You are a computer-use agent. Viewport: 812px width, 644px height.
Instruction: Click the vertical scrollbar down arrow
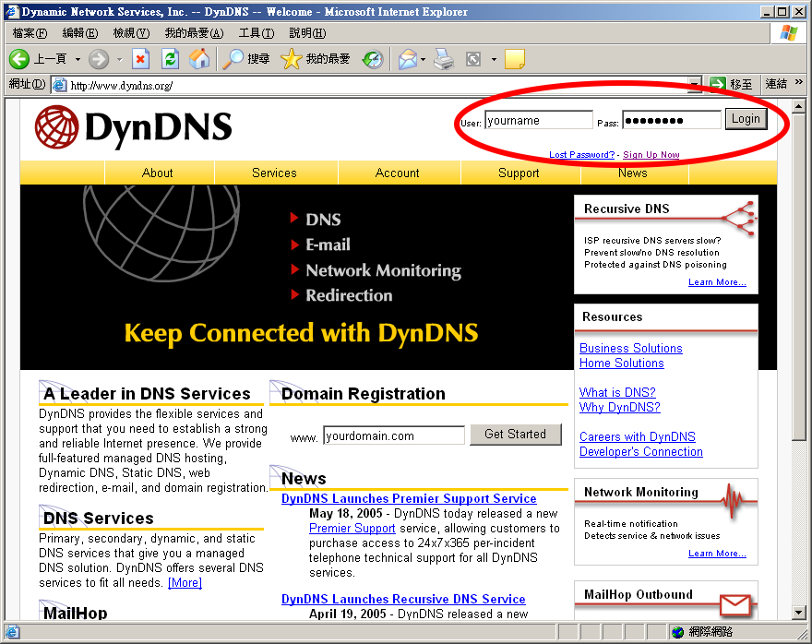point(799,612)
